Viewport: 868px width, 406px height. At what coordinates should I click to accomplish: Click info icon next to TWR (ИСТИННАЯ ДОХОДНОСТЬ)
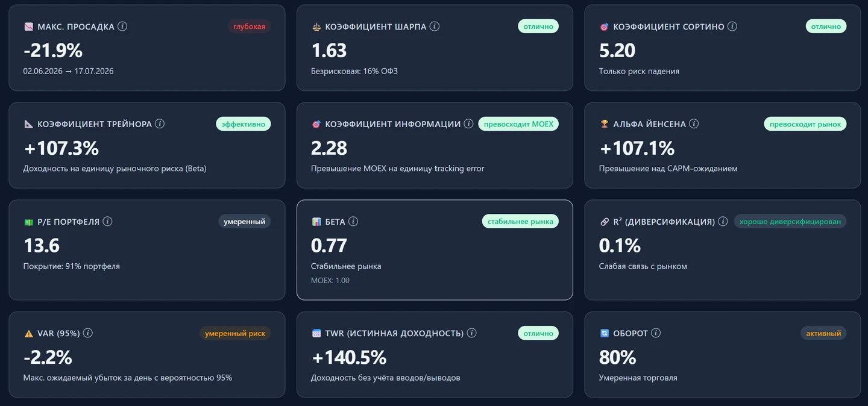472,333
